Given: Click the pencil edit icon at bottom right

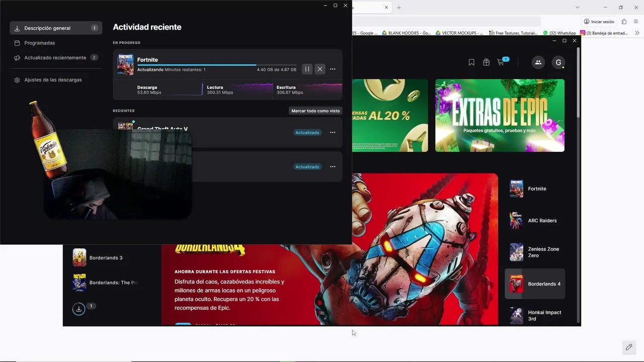Looking at the screenshot, I should coord(629,347).
